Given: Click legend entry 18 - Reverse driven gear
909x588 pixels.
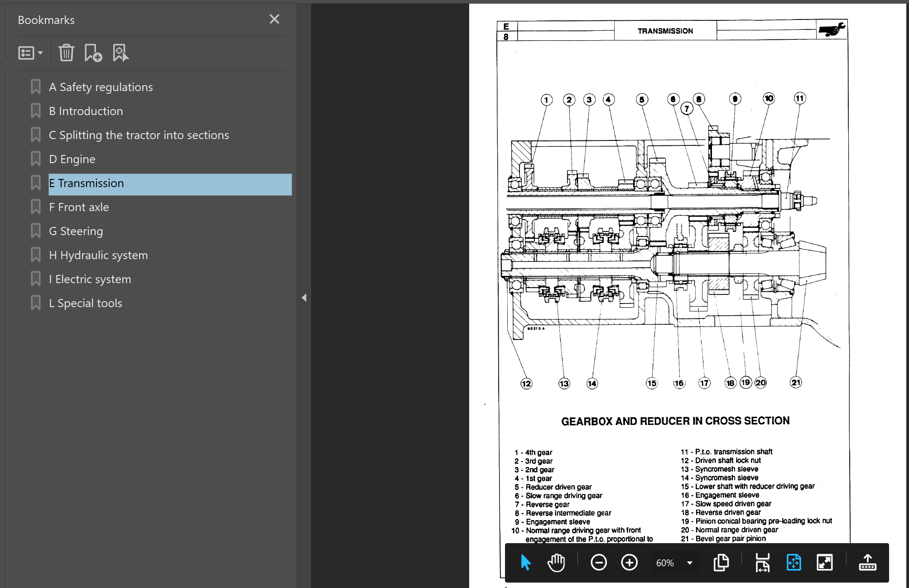Looking at the screenshot, I should pyautogui.click(x=721, y=512).
